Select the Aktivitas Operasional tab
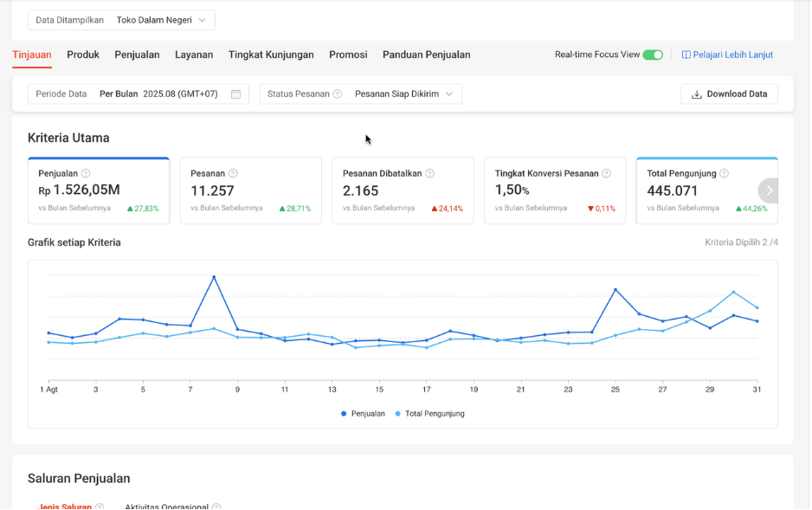This screenshot has width=812, height=510. click(x=167, y=507)
